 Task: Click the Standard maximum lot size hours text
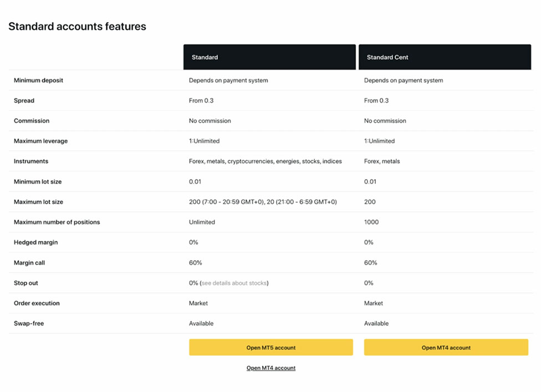click(262, 202)
